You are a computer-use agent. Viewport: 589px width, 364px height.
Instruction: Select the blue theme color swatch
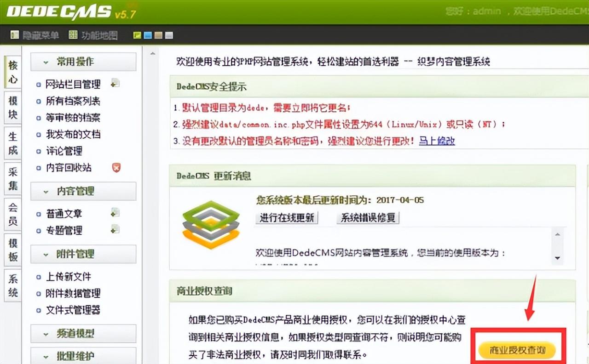[x=148, y=35]
